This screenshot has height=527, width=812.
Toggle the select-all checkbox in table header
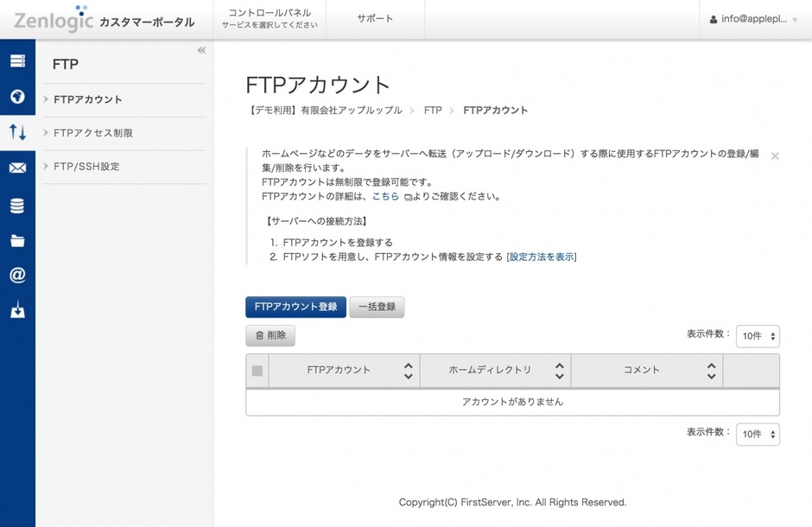tap(257, 371)
